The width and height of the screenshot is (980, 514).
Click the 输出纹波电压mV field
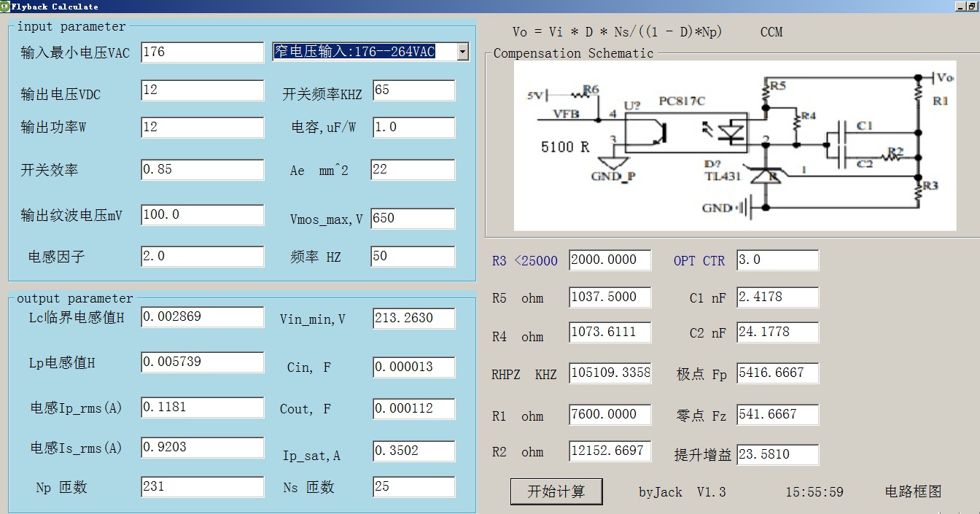coord(202,215)
